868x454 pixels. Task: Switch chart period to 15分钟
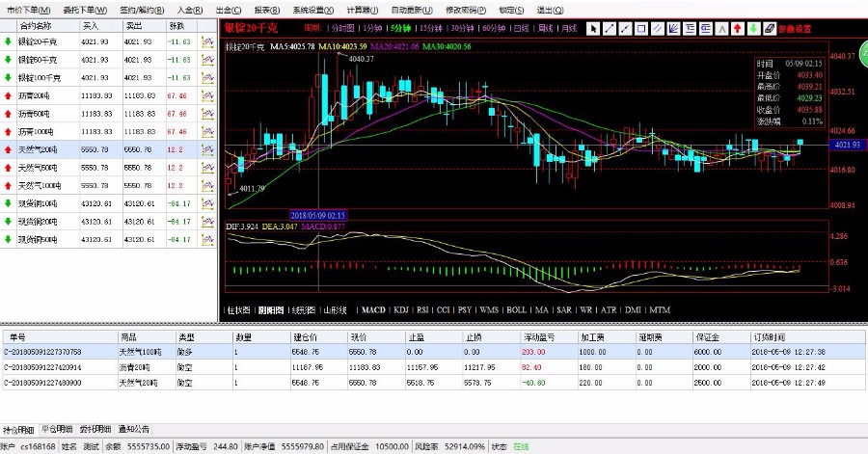click(431, 28)
